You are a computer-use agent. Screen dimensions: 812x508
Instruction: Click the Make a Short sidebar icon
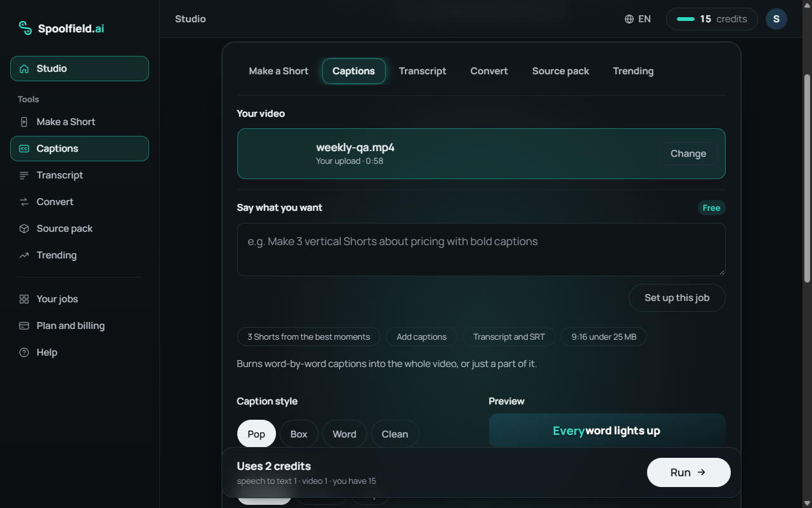[x=24, y=122]
